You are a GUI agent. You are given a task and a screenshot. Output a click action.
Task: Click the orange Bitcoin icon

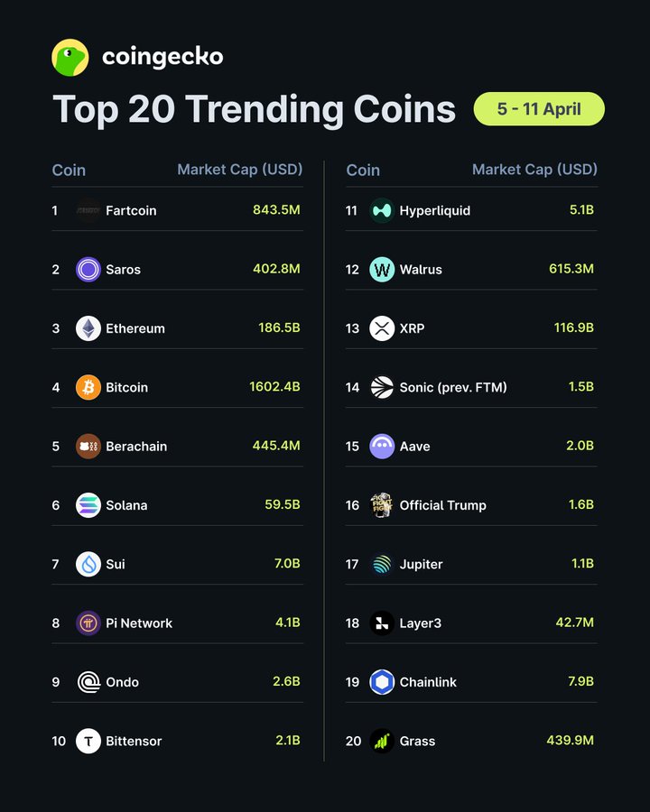point(88,387)
